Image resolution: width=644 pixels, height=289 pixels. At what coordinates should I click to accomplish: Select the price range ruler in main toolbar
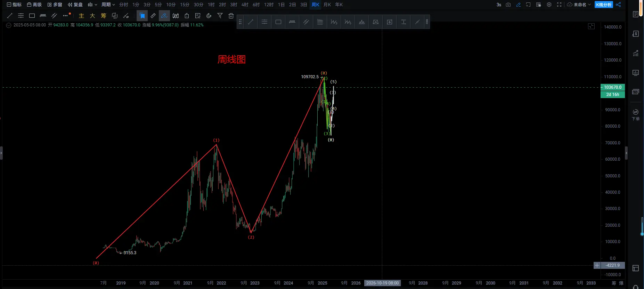coord(43,16)
